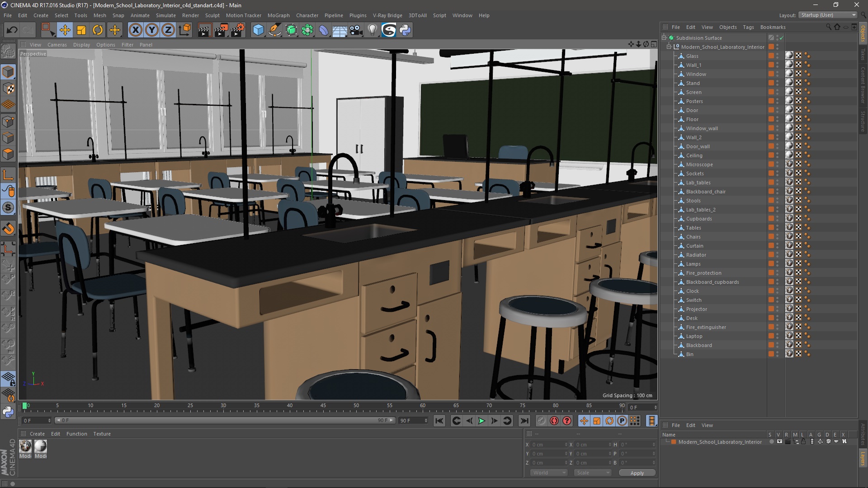Viewport: 868px width, 488px height.
Task: Toggle visibility dots for Glass object
Action: point(778,56)
